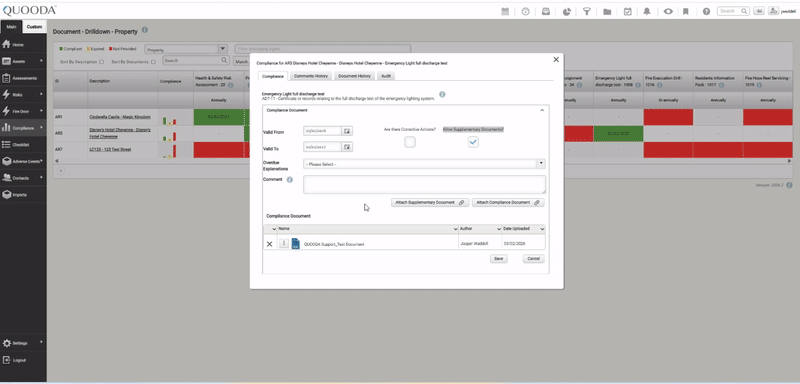Click the button left of the user profile icon
Screen dimensions: 800x384
pos(759,11)
